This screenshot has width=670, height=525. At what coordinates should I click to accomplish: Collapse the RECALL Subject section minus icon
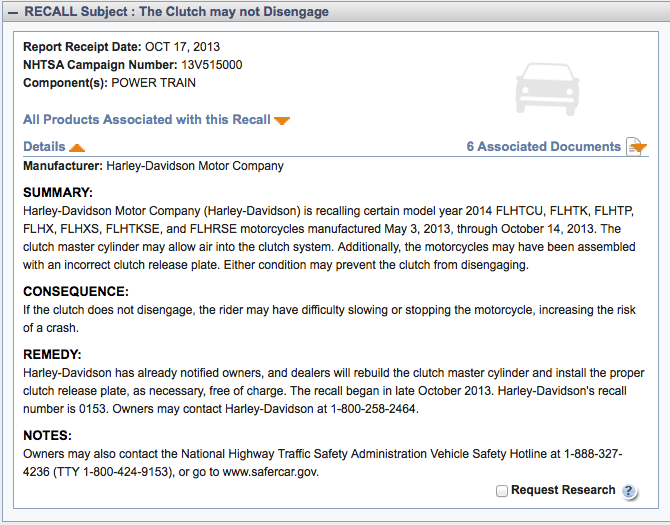pyautogui.click(x=13, y=12)
